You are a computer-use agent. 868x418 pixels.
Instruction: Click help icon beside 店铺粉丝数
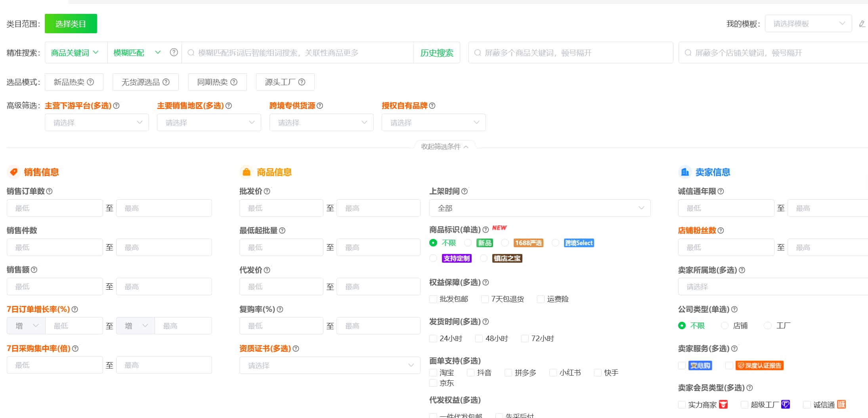[721, 231]
